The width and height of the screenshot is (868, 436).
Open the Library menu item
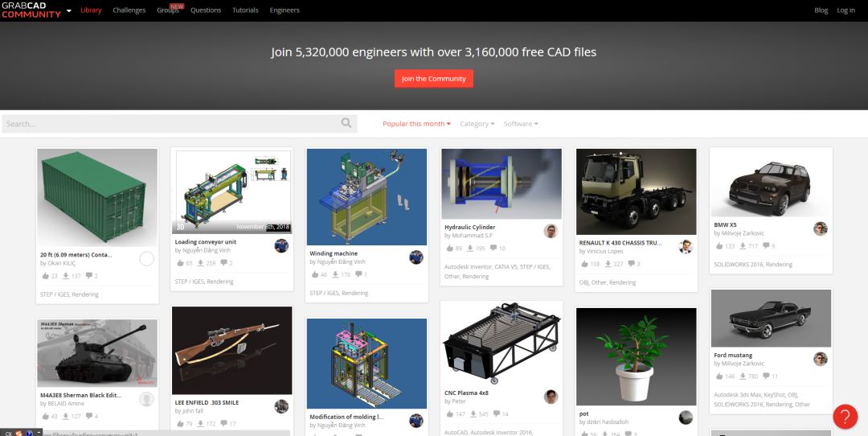click(x=91, y=10)
